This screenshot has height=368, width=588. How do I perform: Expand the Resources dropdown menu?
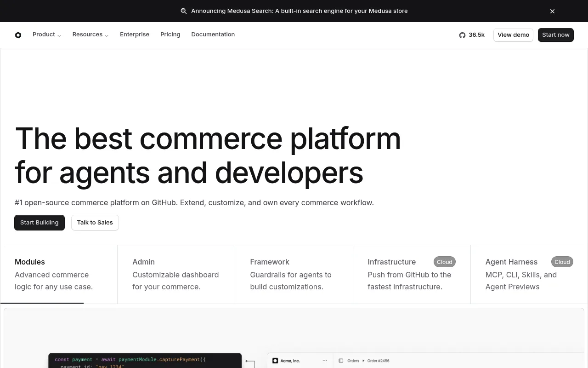[x=90, y=34]
